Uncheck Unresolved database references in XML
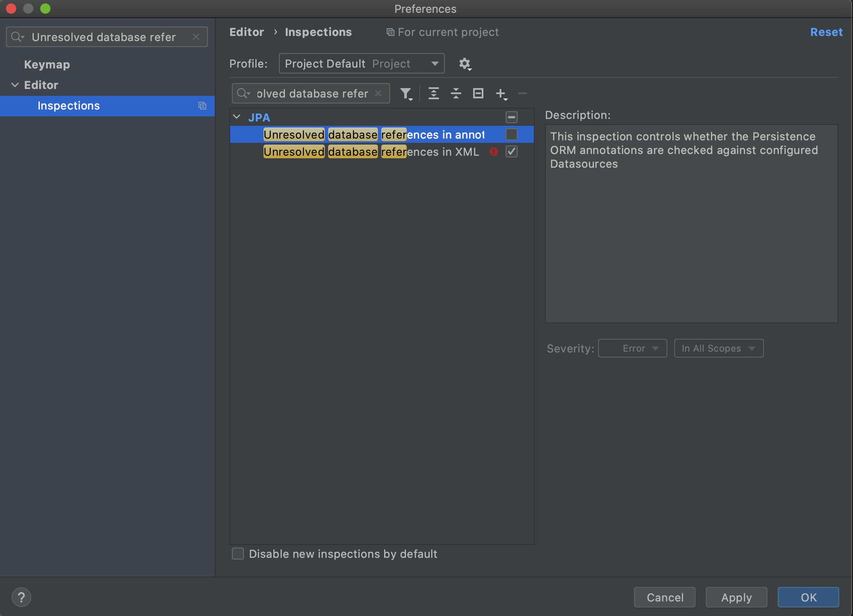Image resolution: width=853 pixels, height=616 pixels. [x=511, y=151]
